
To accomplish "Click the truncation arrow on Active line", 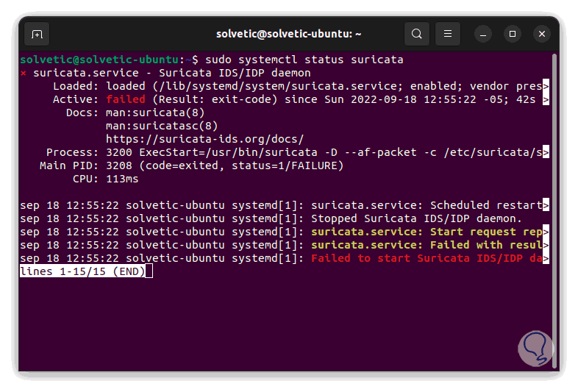I will pos(546,99).
